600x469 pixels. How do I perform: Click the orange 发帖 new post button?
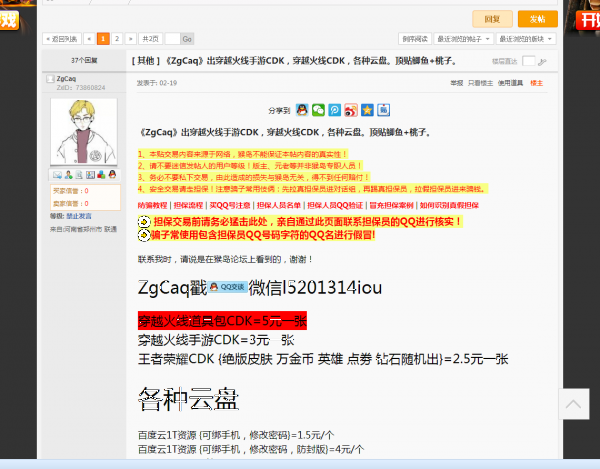[x=538, y=19]
